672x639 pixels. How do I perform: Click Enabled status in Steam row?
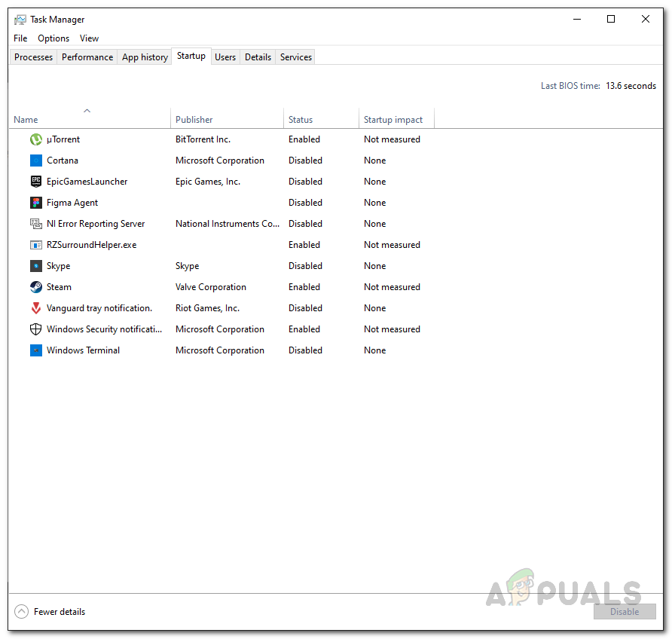coord(304,286)
